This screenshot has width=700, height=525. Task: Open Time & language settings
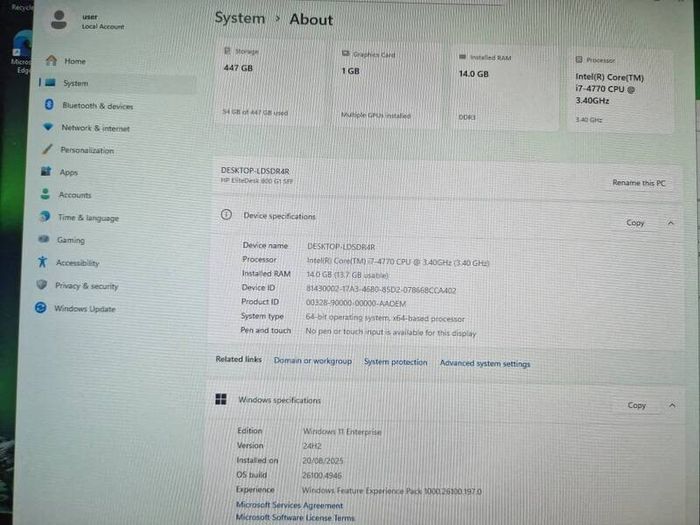(x=88, y=218)
